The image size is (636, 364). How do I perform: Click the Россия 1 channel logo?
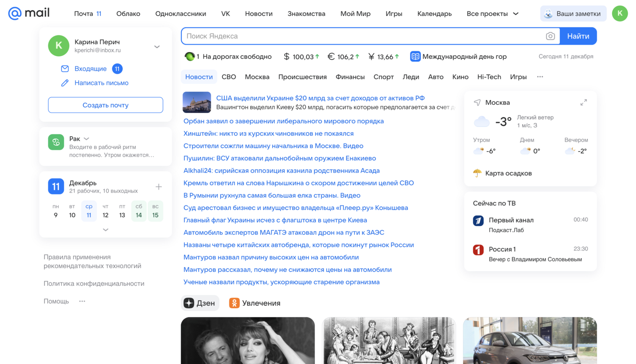click(x=478, y=250)
